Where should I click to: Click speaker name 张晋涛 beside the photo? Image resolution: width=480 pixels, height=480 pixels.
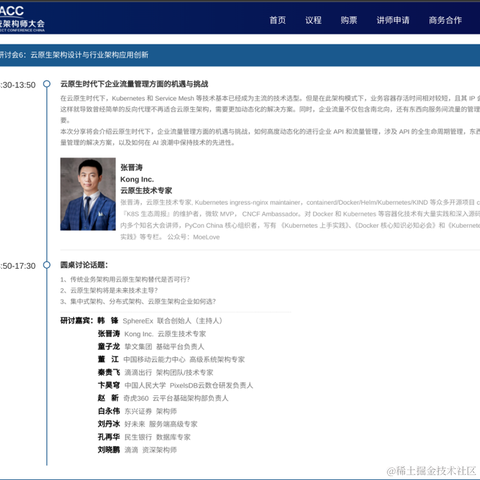coord(131,167)
